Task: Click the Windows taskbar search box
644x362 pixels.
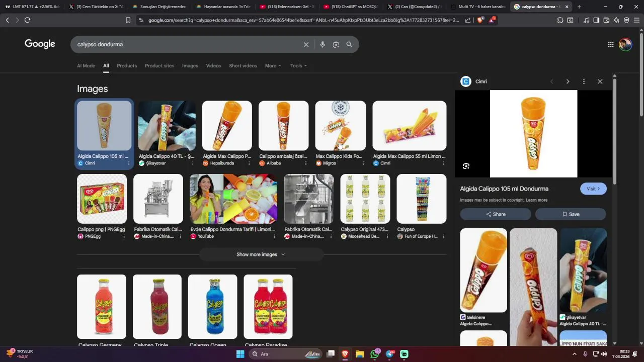Action: (286, 354)
